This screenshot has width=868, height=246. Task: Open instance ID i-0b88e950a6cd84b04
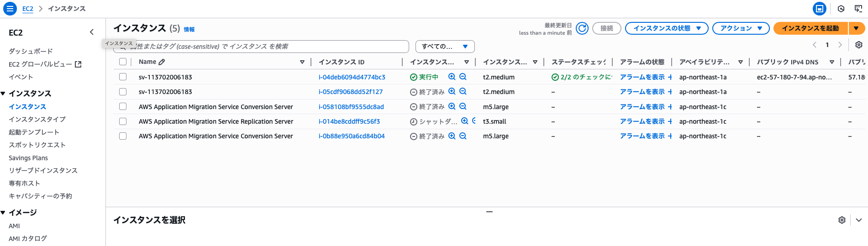point(352,136)
